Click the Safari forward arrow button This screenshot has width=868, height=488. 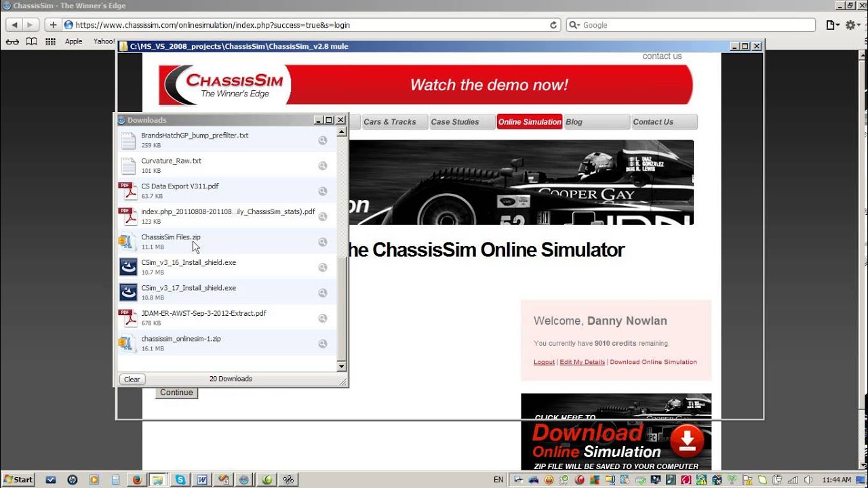[x=31, y=25]
